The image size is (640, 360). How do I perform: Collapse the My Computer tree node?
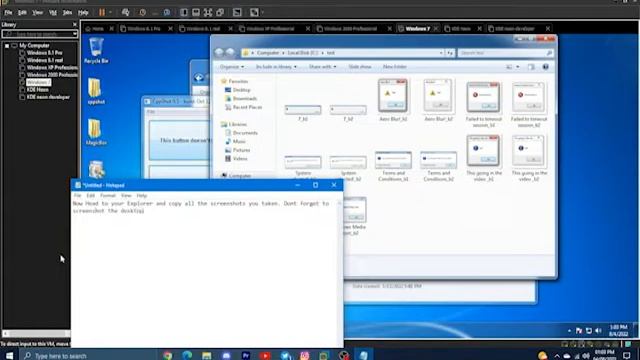pyautogui.click(x=7, y=46)
